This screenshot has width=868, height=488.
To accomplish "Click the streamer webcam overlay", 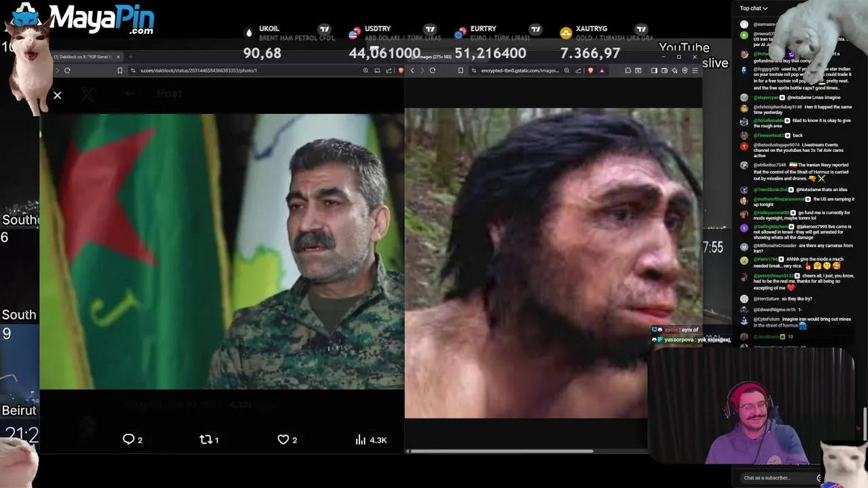I will (x=753, y=405).
